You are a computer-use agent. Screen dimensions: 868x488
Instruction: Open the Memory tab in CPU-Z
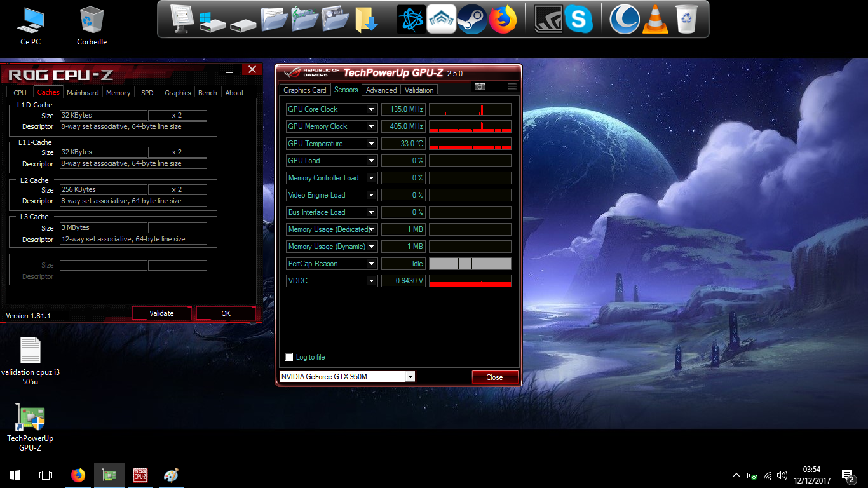point(118,93)
